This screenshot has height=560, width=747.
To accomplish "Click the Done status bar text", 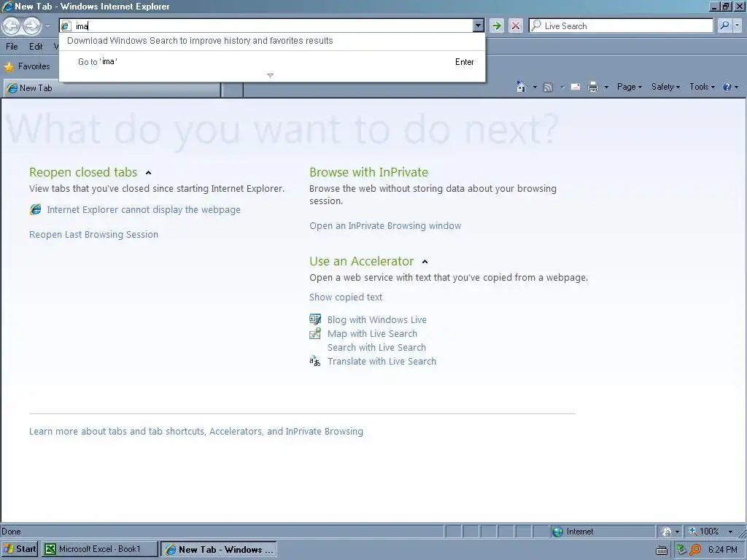I will tap(12, 532).
